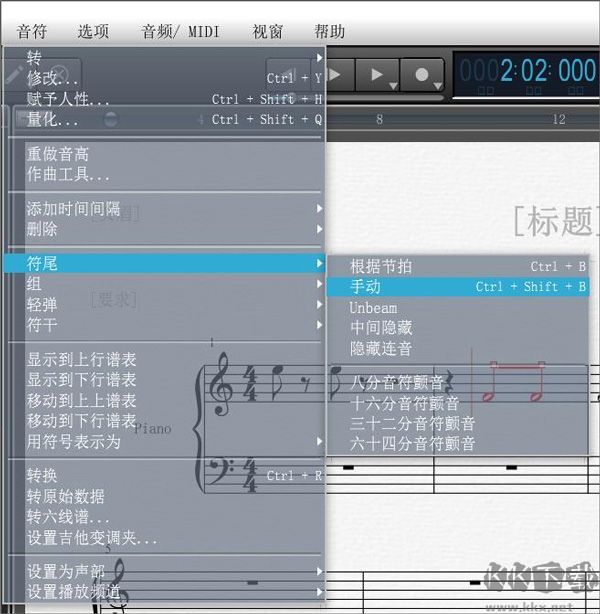
Task: Expand the 组 submenu
Action: point(165,284)
